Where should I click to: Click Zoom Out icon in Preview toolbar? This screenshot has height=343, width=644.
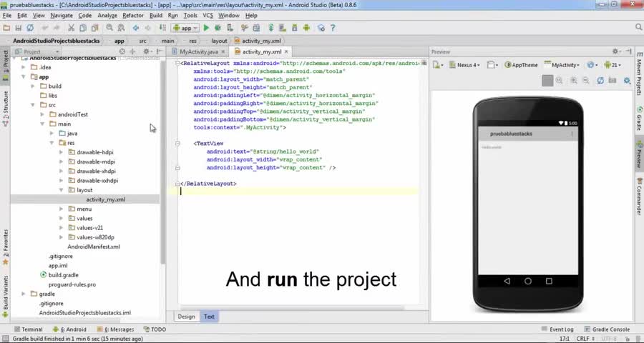(x=585, y=81)
